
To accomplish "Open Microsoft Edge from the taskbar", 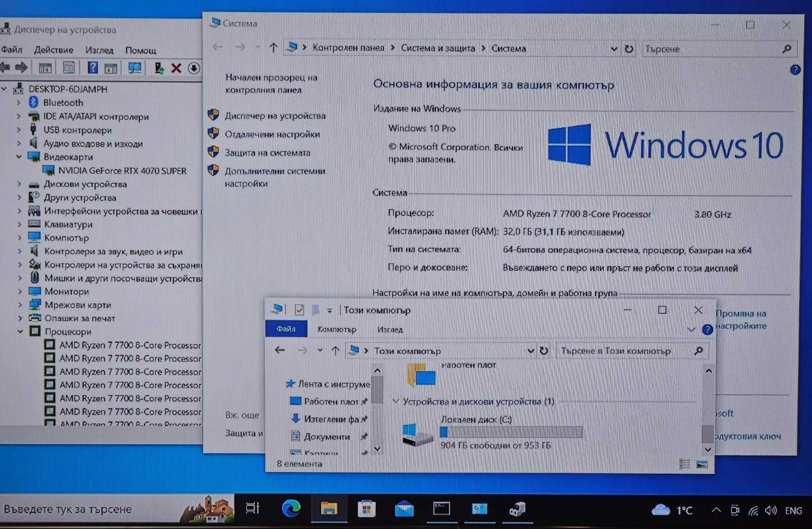I will pyautogui.click(x=291, y=508).
